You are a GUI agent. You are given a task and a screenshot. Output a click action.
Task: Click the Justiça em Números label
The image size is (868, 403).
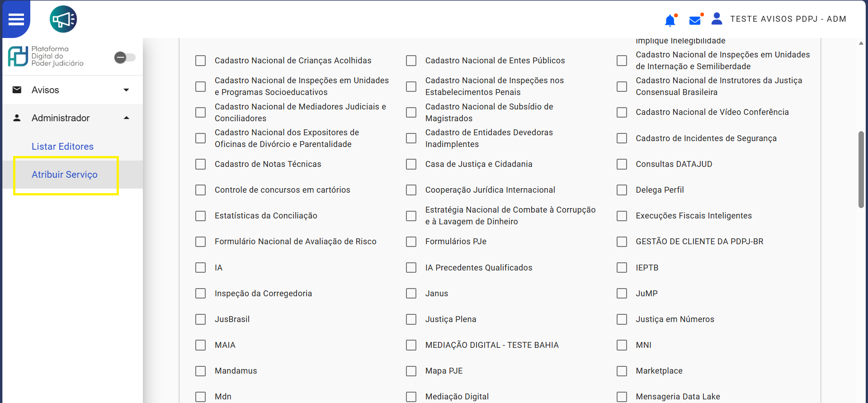click(675, 319)
